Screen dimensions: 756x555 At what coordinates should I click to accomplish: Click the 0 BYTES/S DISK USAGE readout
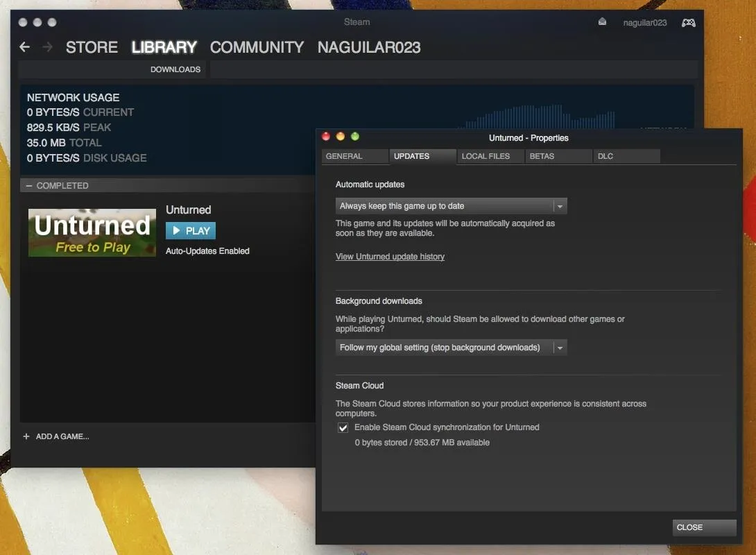click(x=87, y=157)
